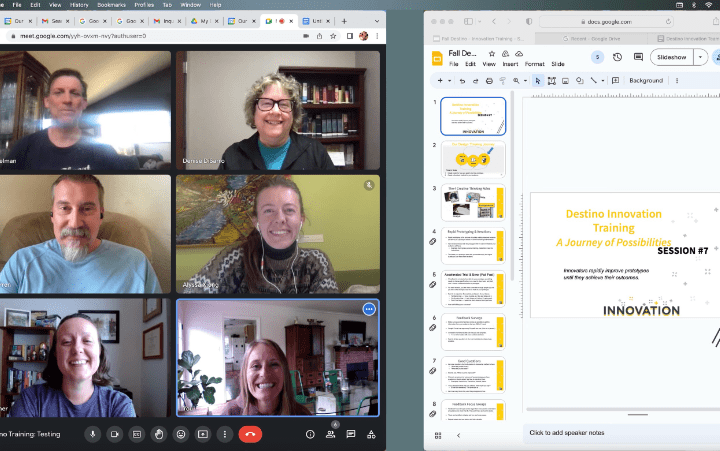Expand the zoom level dropdown in Slides
Screen dimensions: 720x451
525,81
